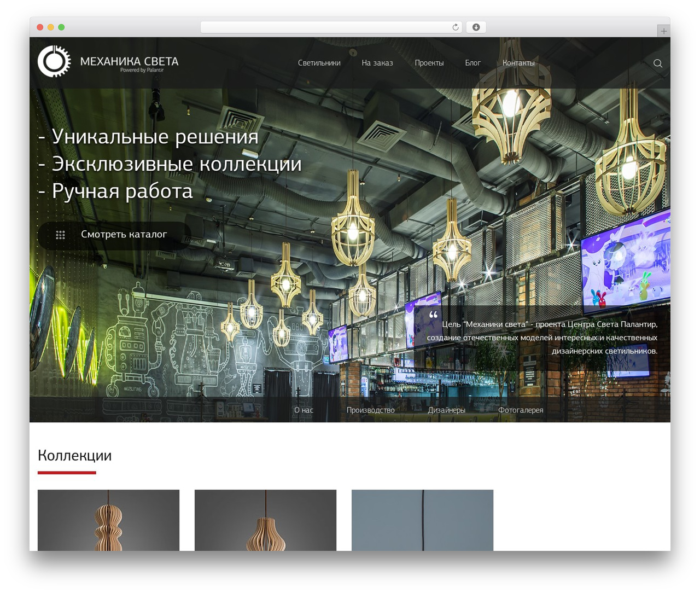Open the О нас link
The height and width of the screenshot is (593, 700).
tap(304, 410)
